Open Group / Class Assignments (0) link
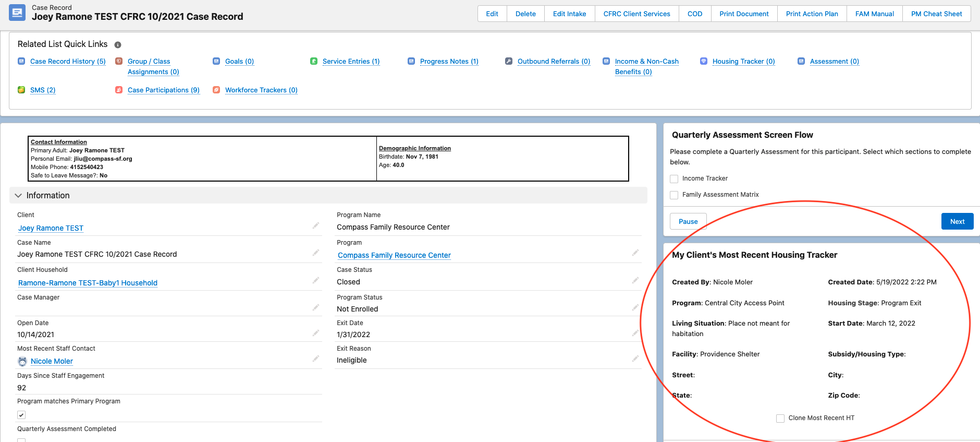Image resolution: width=980 pixels, height=442 pixels. click(x=153, y=66)
